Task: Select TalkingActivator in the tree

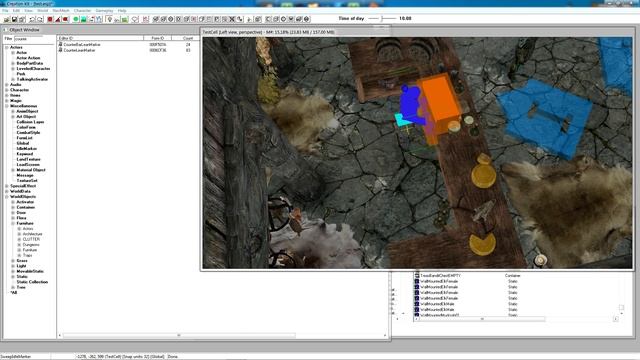Action: [32, 79]
